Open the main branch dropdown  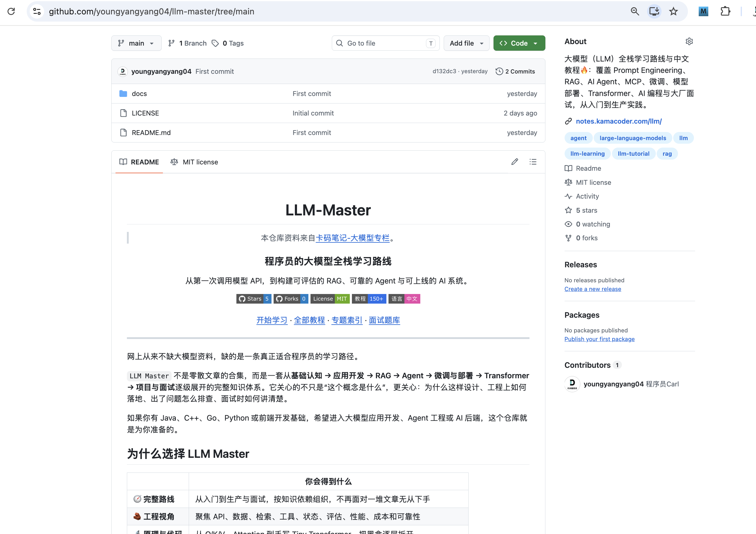tap(136, 43)
